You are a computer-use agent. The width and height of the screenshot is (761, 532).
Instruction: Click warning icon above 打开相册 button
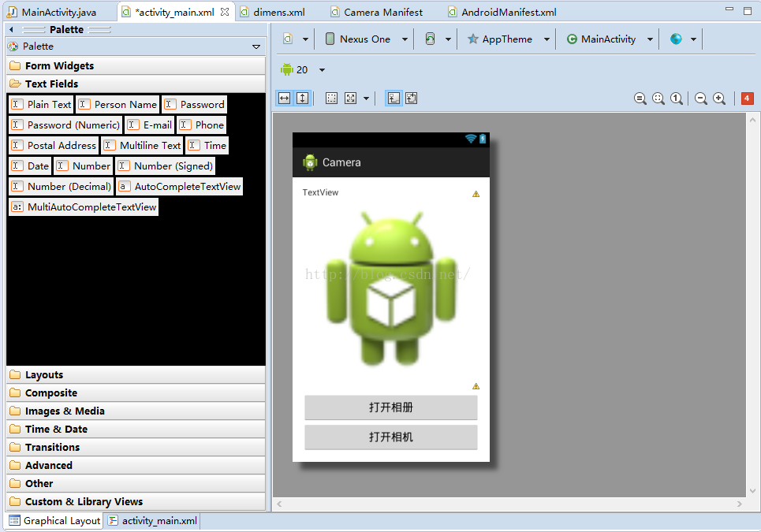pos(476,386)
